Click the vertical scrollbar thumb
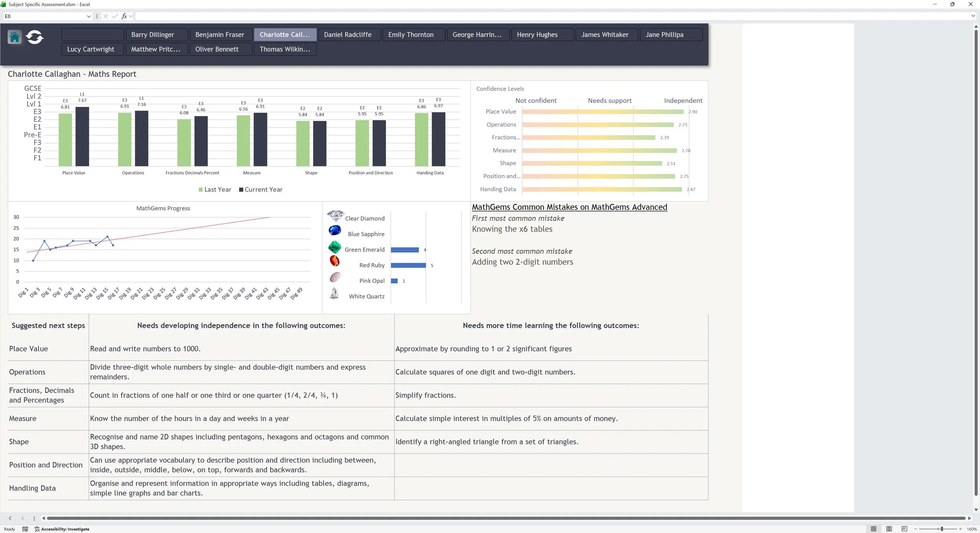Screen dimensions: 980x533 click(x=976, y=263)
